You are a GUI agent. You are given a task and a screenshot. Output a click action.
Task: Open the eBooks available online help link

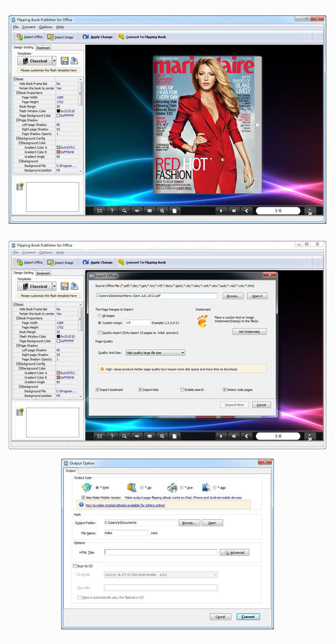coord(125,505)
